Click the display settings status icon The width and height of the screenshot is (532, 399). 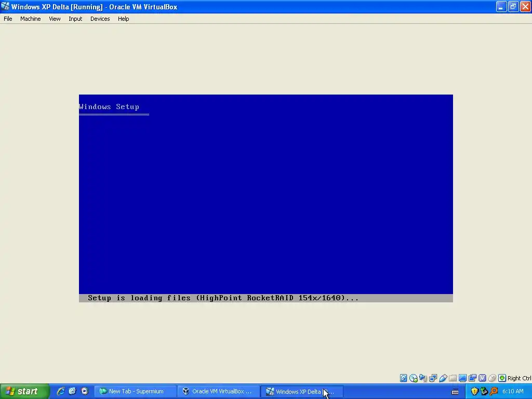462,378
